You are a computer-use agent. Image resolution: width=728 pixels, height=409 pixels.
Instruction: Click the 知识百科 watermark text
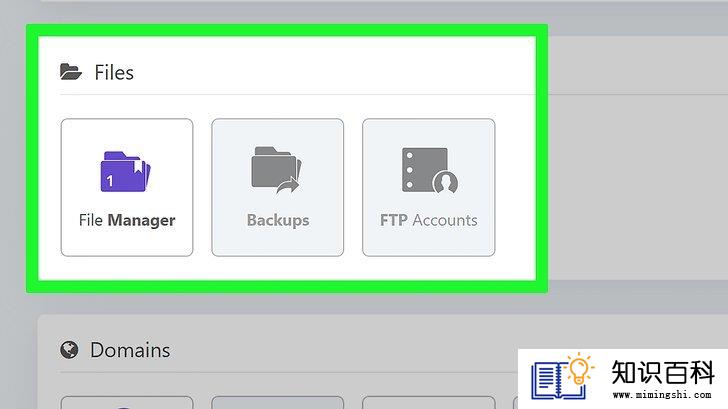pyautogui.click(x=663, y=372)
